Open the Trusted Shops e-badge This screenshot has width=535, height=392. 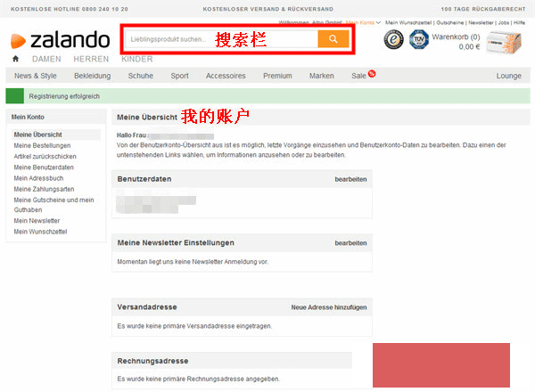394,39
